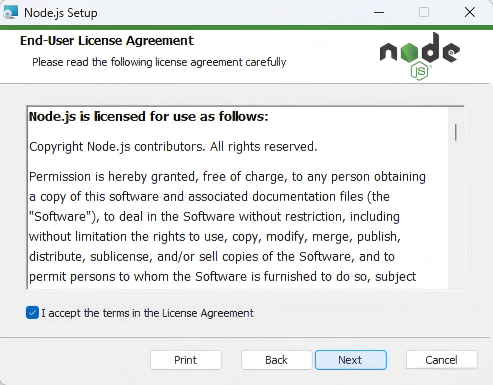Click the "I accept the terms" label text

tap(147, 313)
